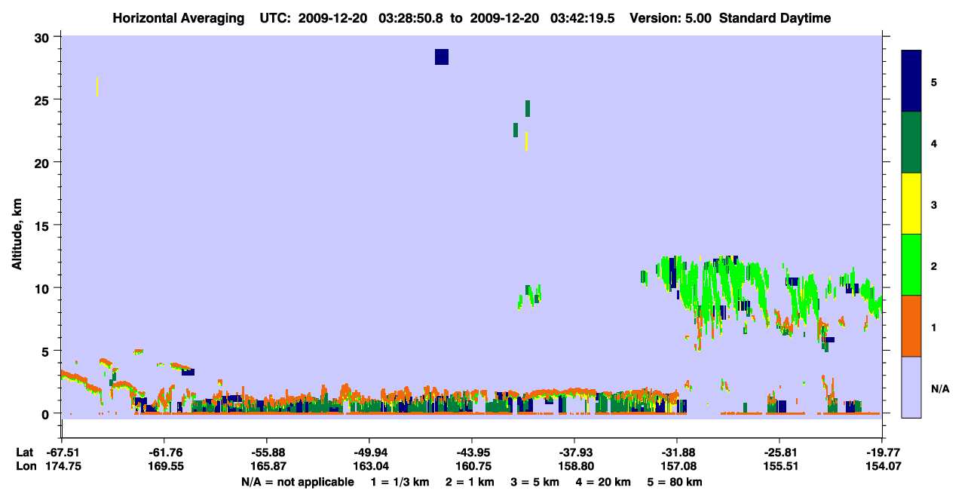Click legend text '1 = 1/3 km'

tap(400, 482)
